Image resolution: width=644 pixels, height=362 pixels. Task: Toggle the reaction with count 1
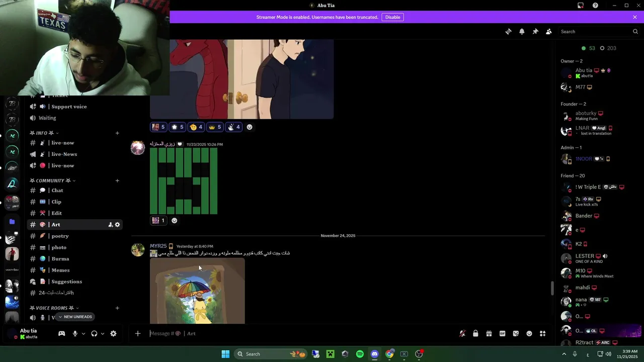[x=158, y=220]
